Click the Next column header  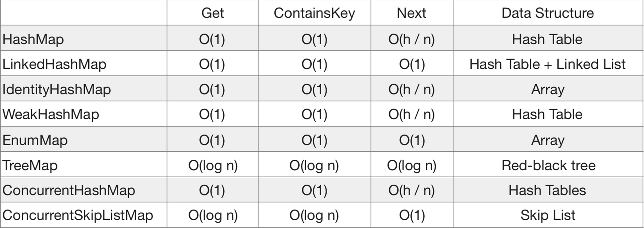click(x=411, y=13)
